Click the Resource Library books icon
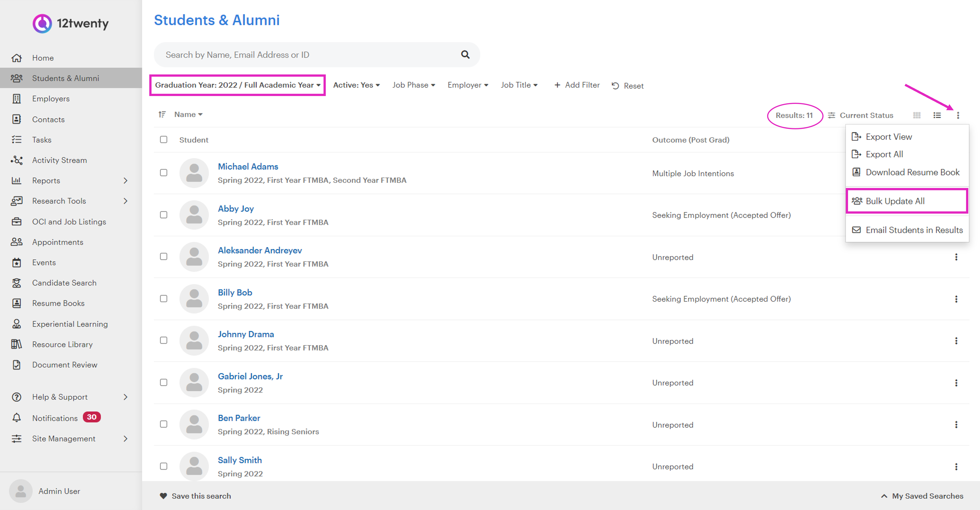 click(x=16, y=344)
